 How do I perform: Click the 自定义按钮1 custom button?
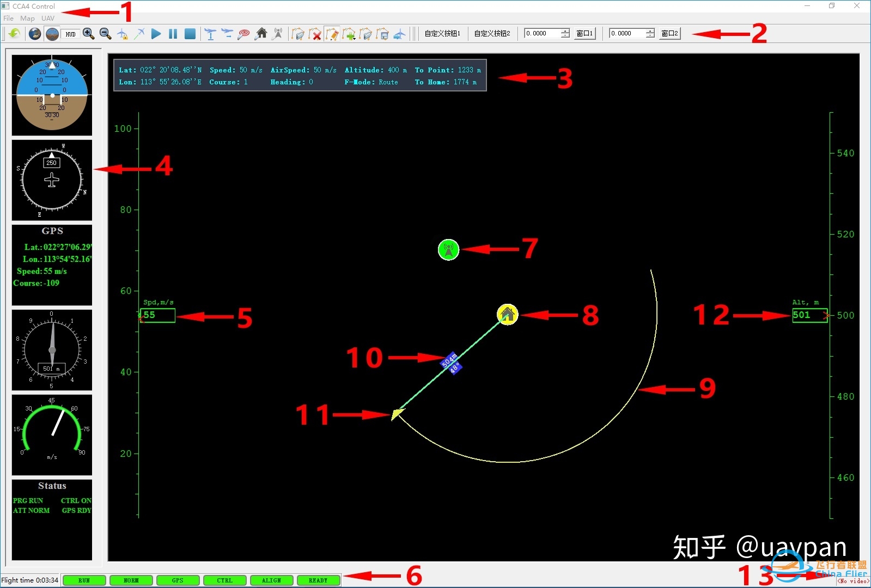442,34
